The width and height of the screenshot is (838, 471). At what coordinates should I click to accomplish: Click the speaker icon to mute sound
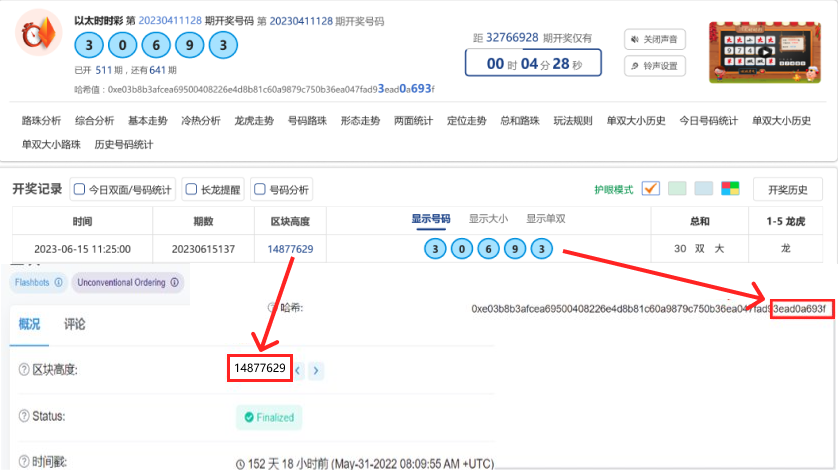[x=635, y=39]
